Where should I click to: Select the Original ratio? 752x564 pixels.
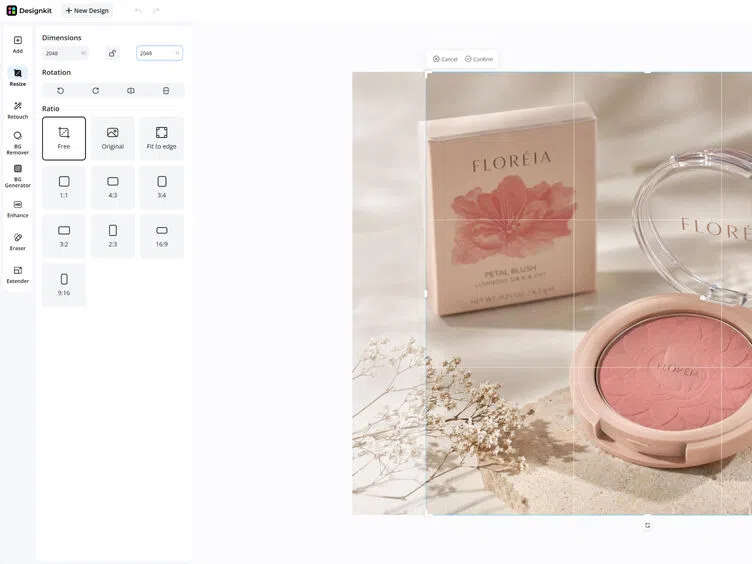113,138
